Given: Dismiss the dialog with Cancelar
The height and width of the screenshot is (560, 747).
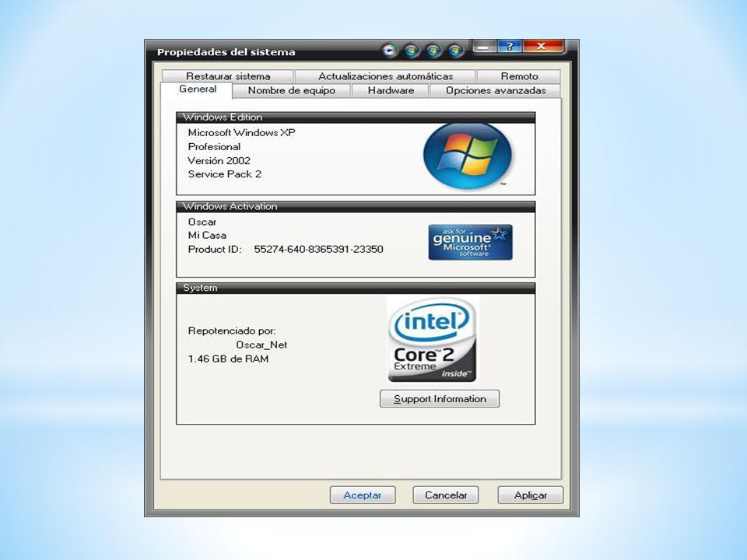Looking at the screenshot, I should [446, 495].
